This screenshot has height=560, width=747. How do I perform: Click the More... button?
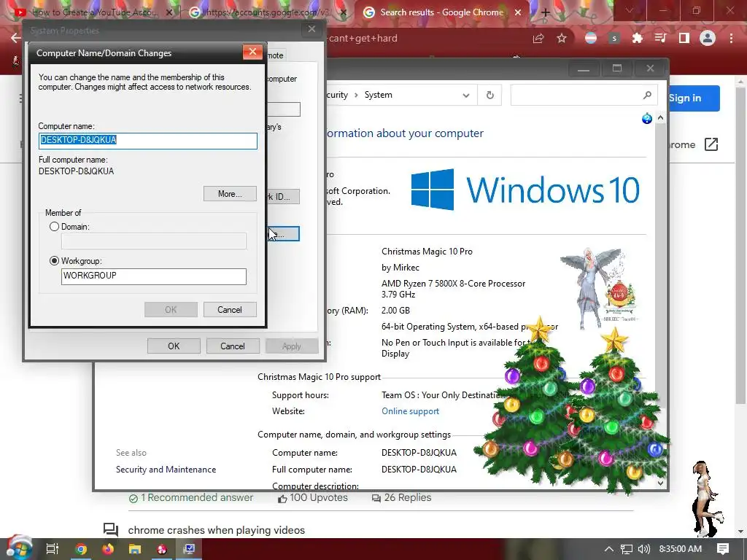(230, 194)
